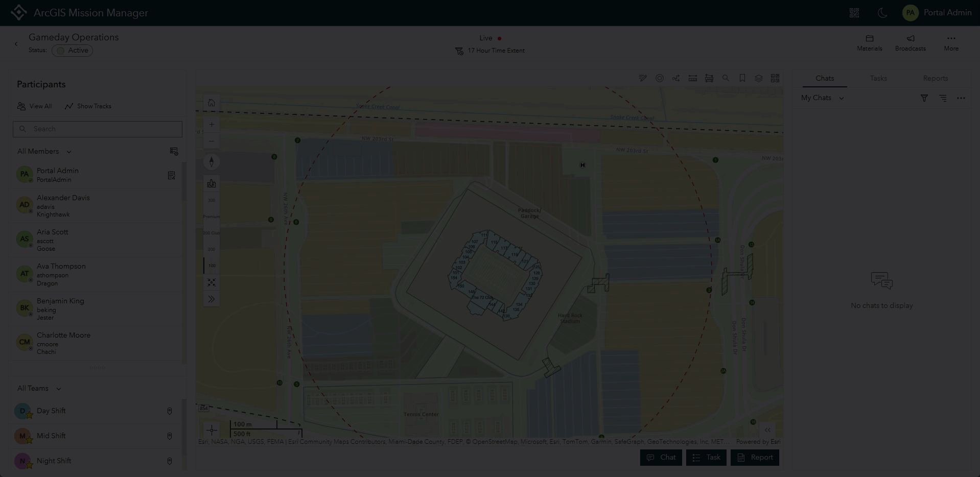The image size is (980, 477).
Task: Open the QR code icon in header
Action: (854, 13)
